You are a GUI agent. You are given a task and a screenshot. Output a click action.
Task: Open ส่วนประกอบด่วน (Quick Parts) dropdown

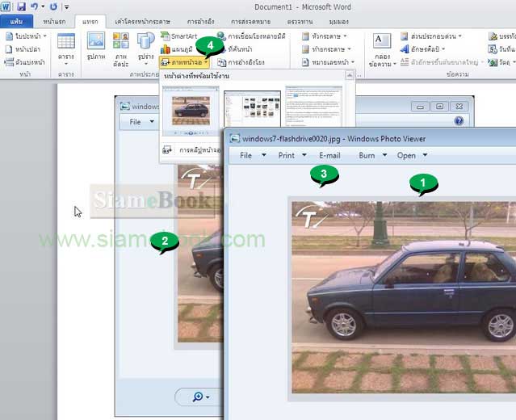point(431,36)
